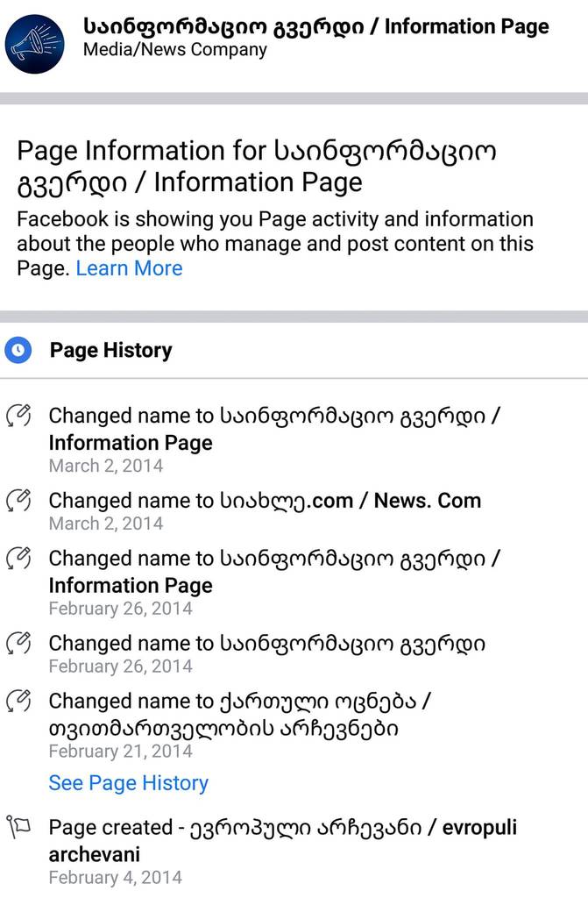This screenshot has width=588, height=898.
Task: Click the flag icon next to Page created
Action: [x=18, y=827]
